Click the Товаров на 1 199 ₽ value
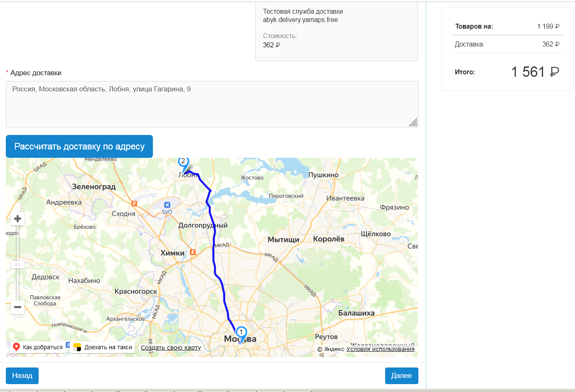Image resolution: width=575 pixels, height=392 pixels. (548, 26)
